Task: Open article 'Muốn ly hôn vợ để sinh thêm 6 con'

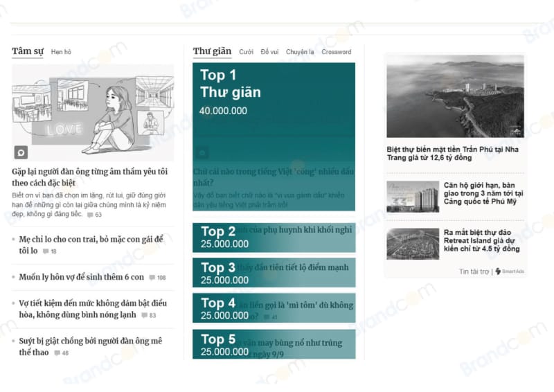Action: (82, 277)
